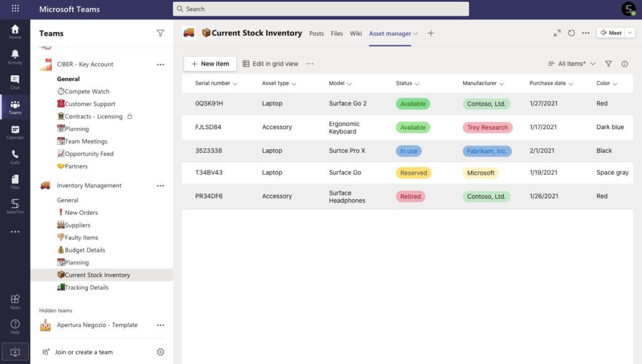Image resolution: width=642 pixels, height=364 pixels.
Task: Open more options for Apertura Negozio - Template
Action: (x=160, y=325)
